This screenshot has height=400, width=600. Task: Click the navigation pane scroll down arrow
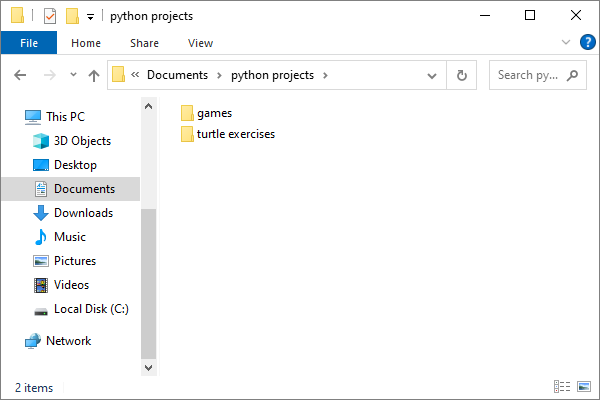[148, 368]
